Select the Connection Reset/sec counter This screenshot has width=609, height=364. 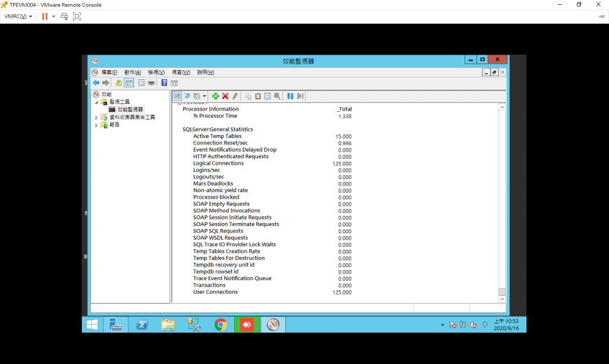[220, 143]
